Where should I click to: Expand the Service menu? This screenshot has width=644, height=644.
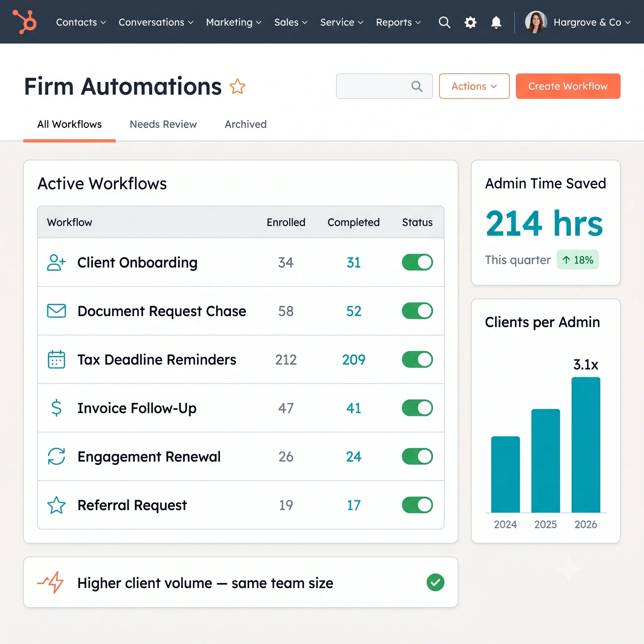pyautogui.click(x=342, y=22)
